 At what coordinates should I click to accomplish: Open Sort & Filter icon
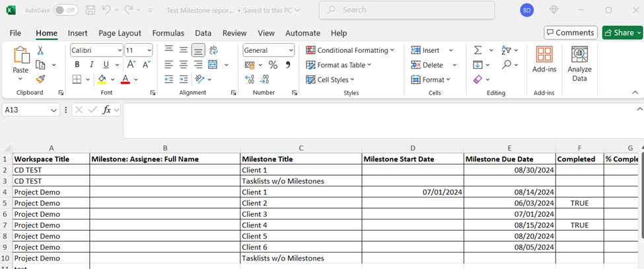pyautogui.click(x=506, y=50)
